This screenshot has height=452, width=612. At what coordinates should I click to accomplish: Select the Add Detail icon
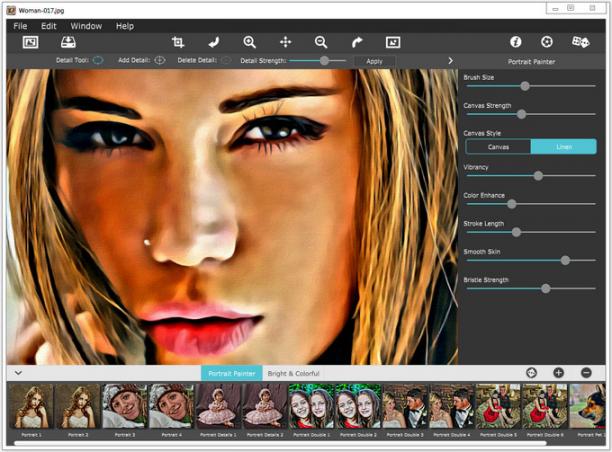160,61
